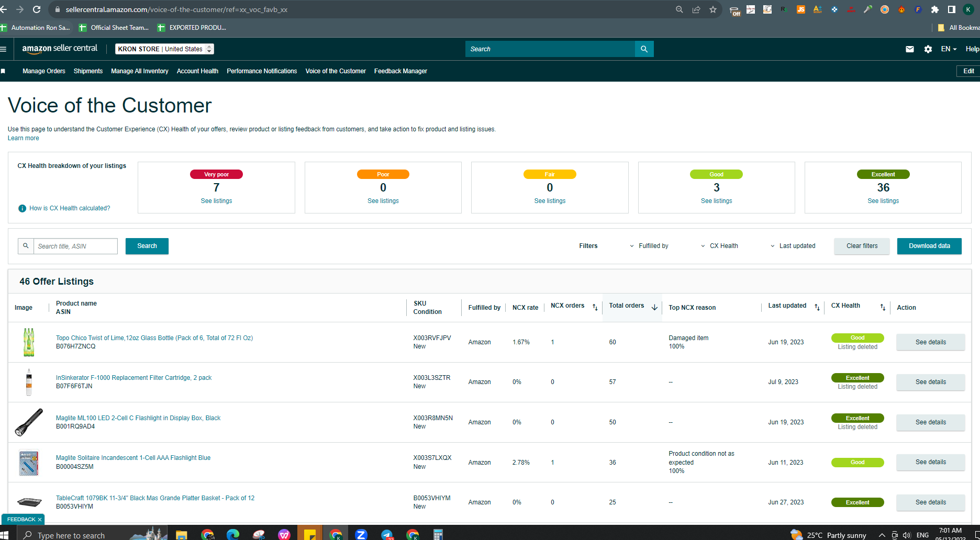This screenshot has height=540, width=980.
Task: Open the browser side panel icon
Action: [952, 9]
